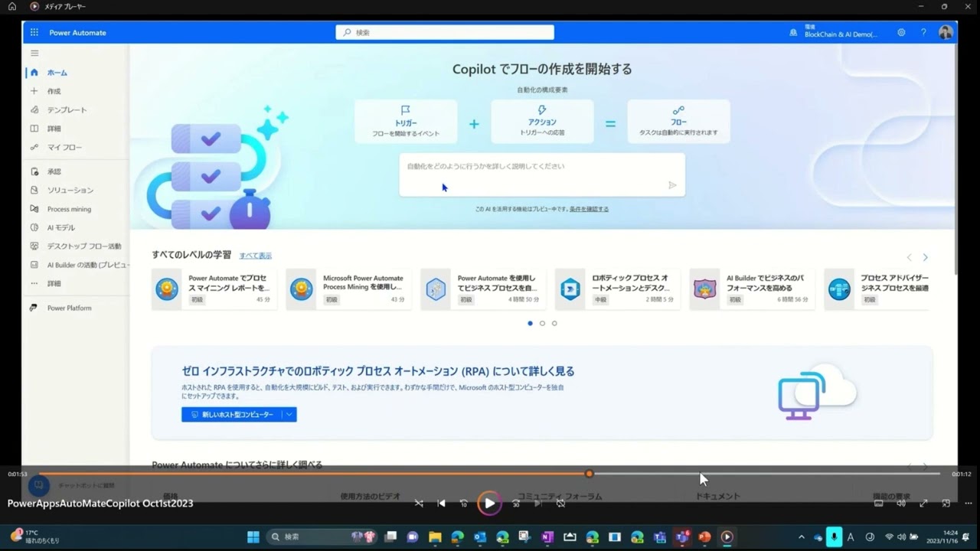Open Power Automate settings gear
The height and width of the screenshot is (551, 980).
901,32
